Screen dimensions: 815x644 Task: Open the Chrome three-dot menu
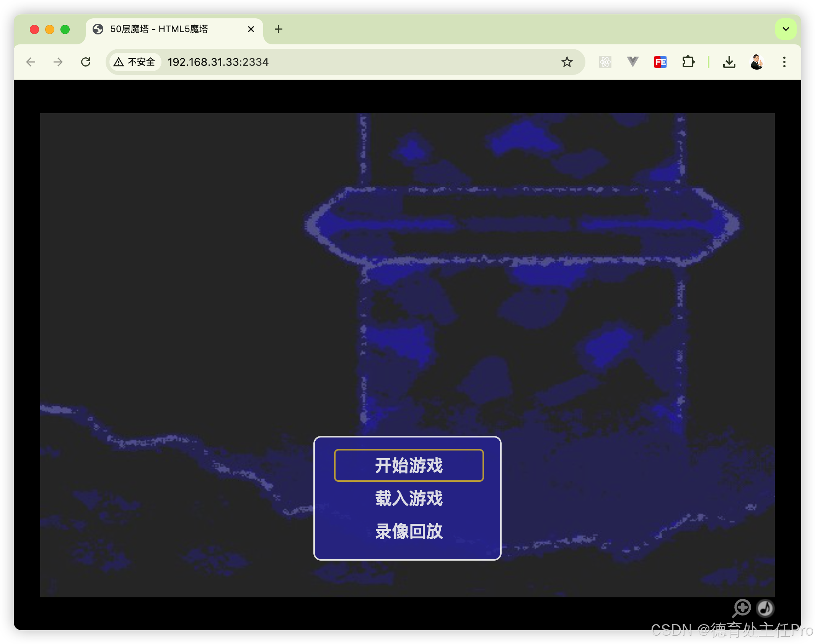tap(784, 62)
